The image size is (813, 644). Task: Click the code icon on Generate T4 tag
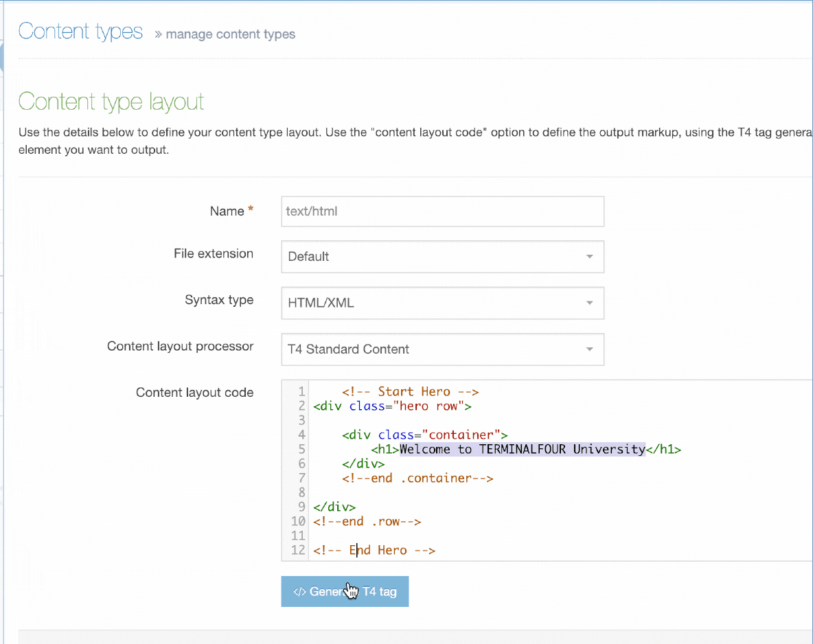299,591
